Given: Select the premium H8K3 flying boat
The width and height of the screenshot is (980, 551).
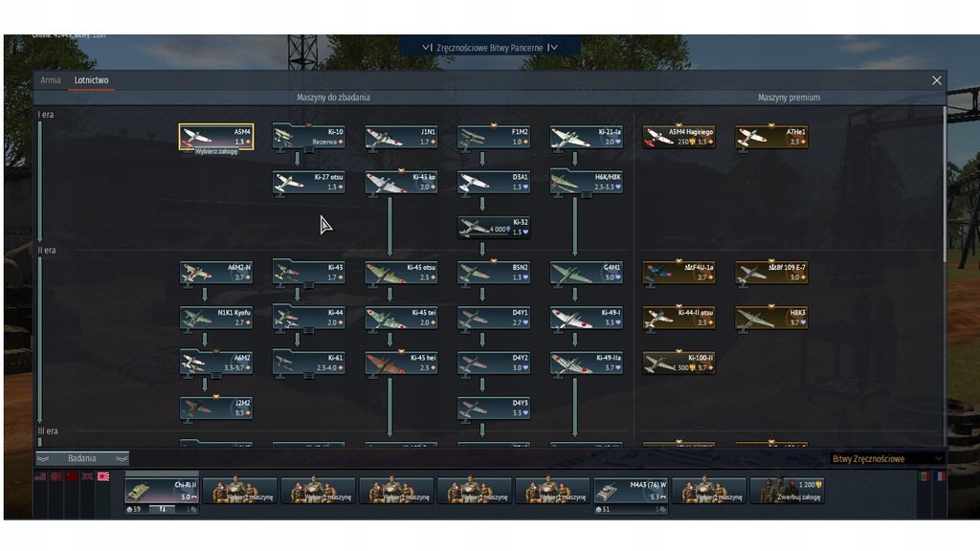Looking at the screenshot, I should pos(771,318).
